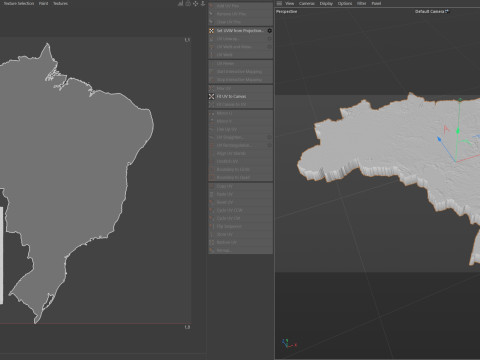
Task: Open the Texture Selection menu
Action: coord(19,3)
